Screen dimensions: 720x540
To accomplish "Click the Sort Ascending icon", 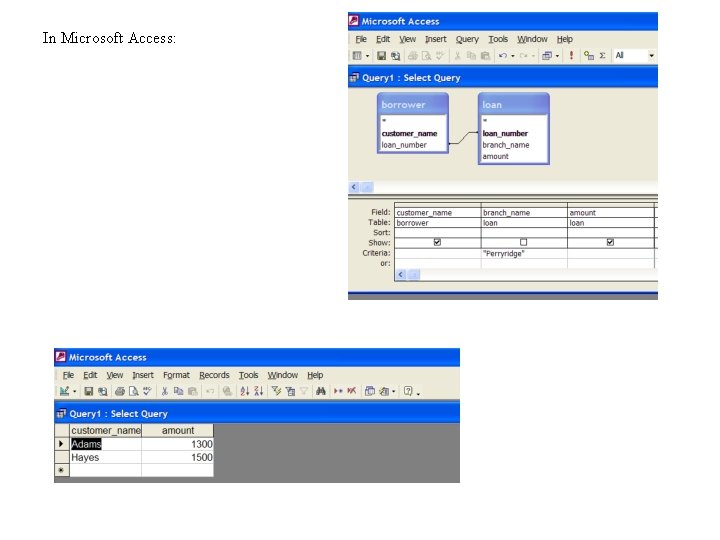I will pos(245,391).
